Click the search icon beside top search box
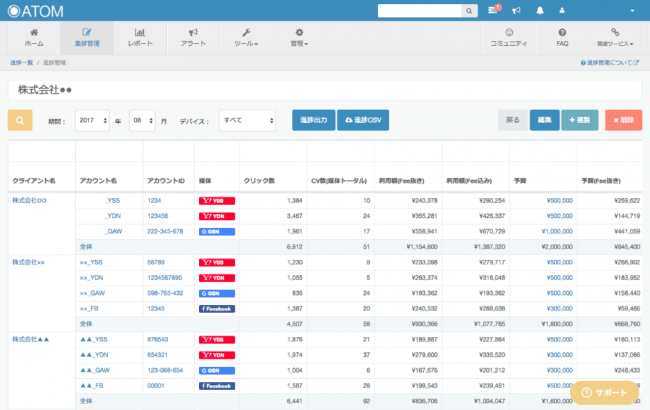This screenshot has height=410, width=650. coord(466,11)
